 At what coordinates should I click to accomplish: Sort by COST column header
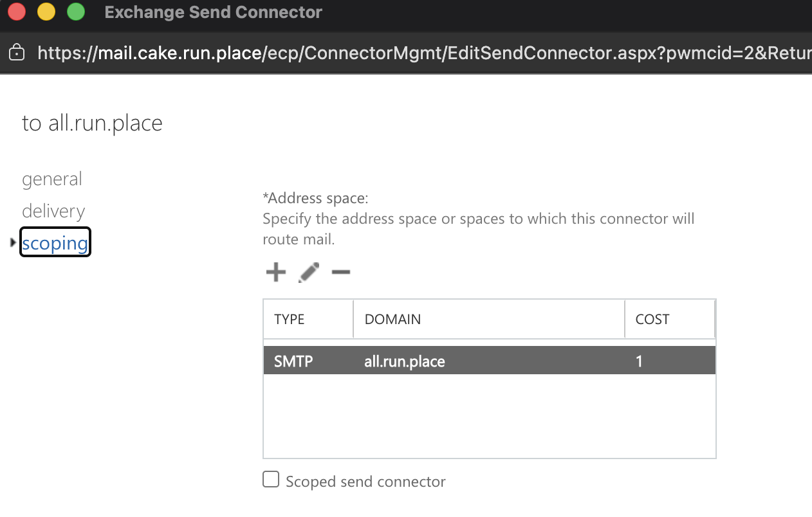coord(652,319)
